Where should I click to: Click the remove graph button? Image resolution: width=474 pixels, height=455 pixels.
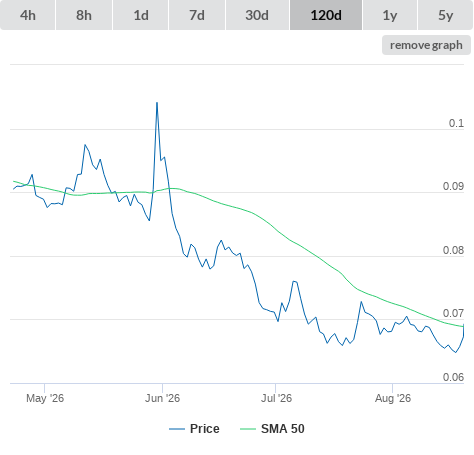(426, 45)
